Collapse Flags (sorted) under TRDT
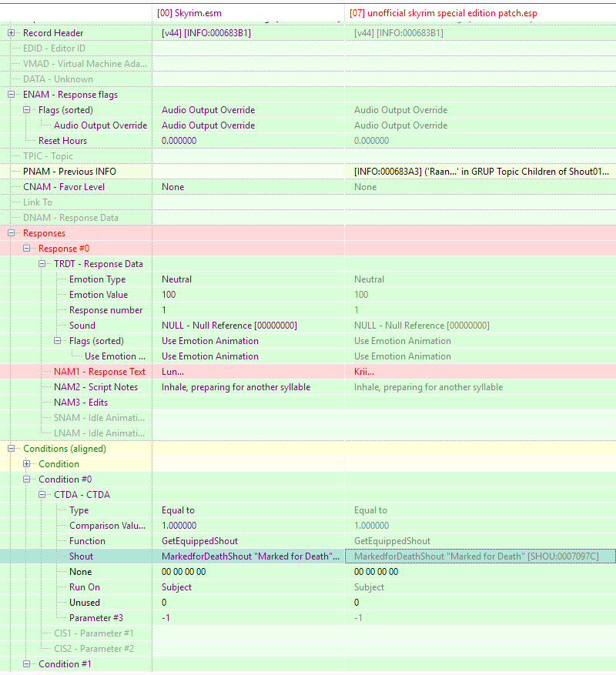The width and height of the screenshot is (616, 675). [57, 341]
